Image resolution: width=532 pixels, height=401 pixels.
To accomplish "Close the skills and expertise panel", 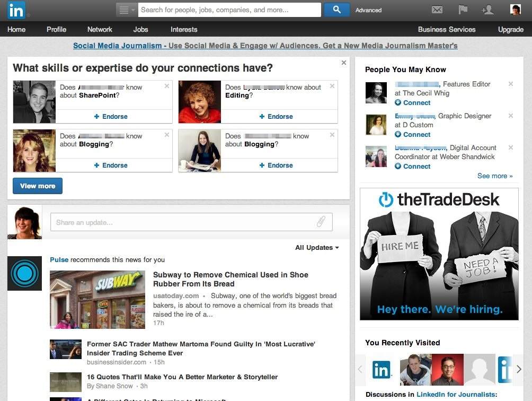I will click(344, 63).
